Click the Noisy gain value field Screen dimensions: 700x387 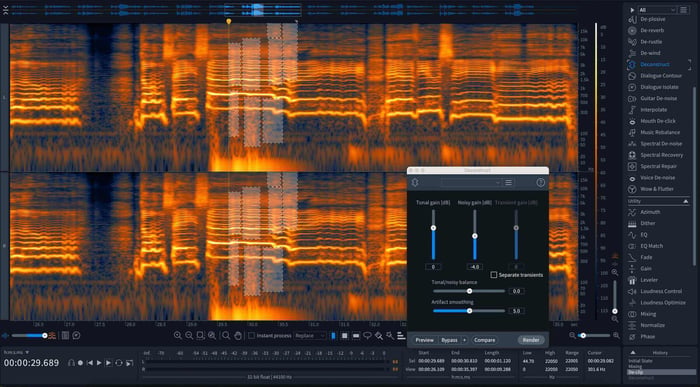pyautogui.click(x=475, y=267)
